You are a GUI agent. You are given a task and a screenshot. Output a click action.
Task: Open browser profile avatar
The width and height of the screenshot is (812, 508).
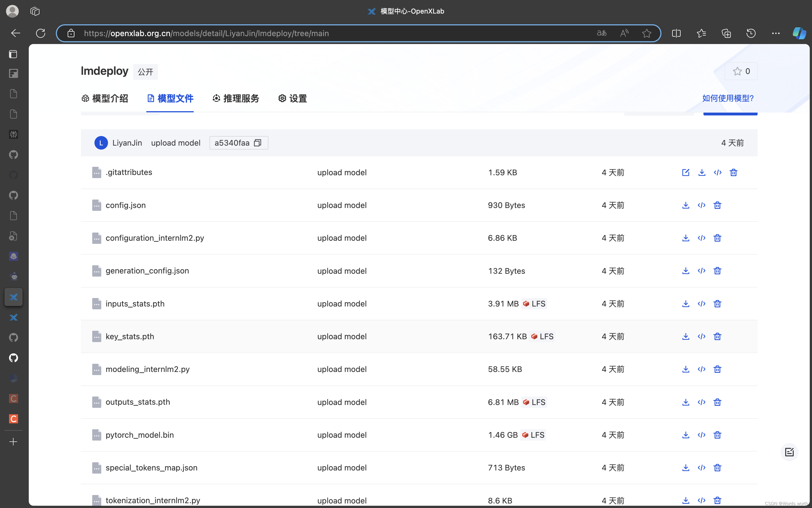[x=12, y=11]
